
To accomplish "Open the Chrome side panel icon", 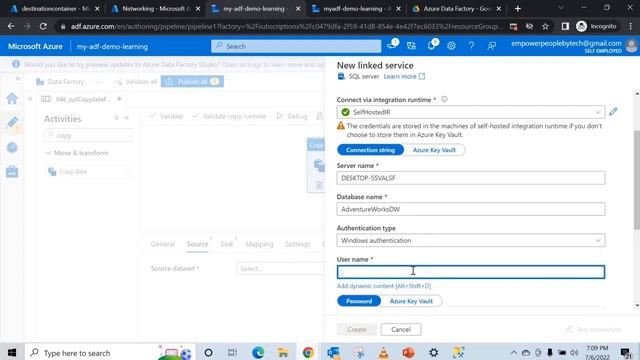I will 565,27.
